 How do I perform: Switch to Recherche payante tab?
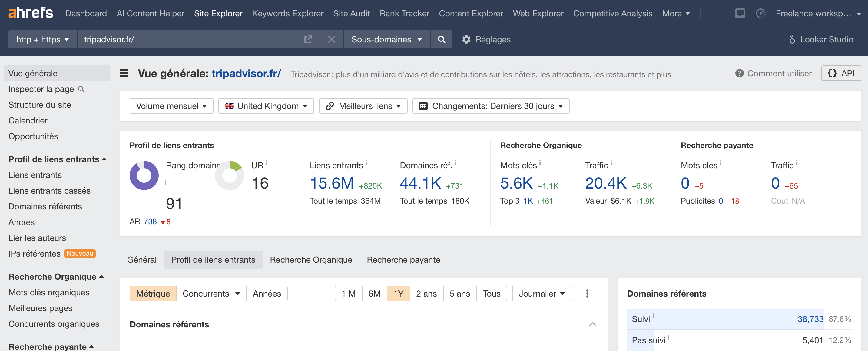coord(403,259)
